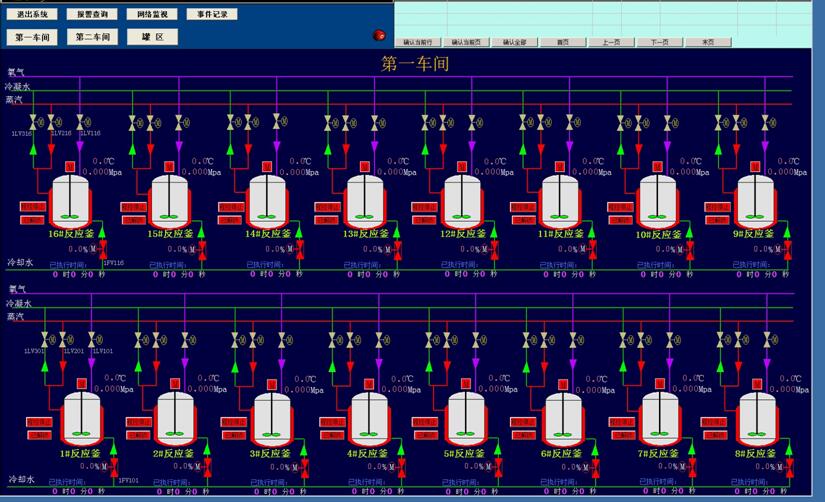Click 确认全部 alarm button
The image size is (825, 502).
[515, 42]
